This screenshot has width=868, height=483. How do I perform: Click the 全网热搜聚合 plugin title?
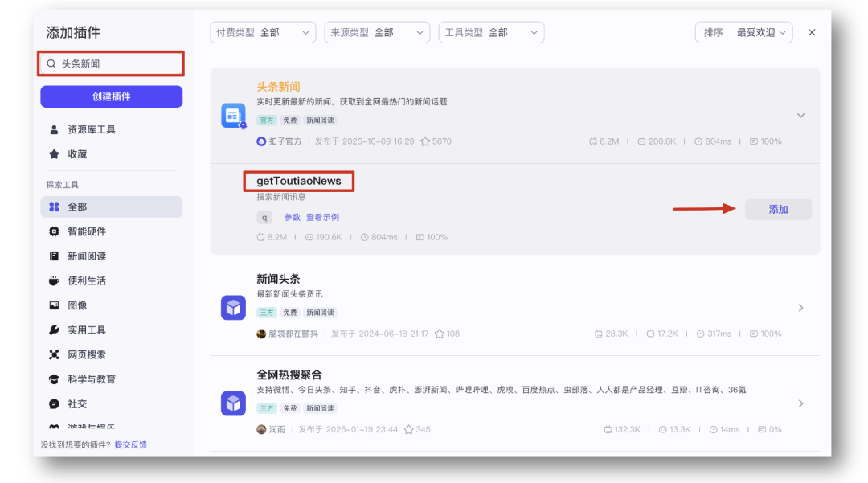click(289, 375)
